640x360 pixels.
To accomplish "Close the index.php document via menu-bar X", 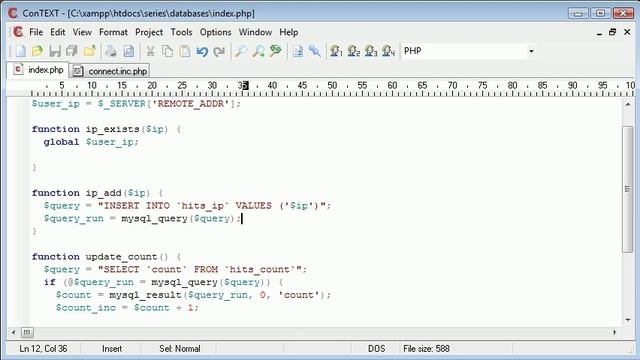I will coord(627,32).
